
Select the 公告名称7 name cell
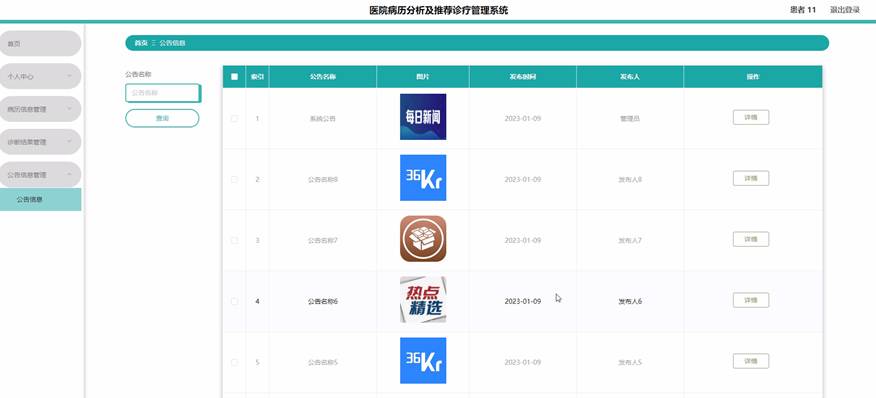(323, 241)
